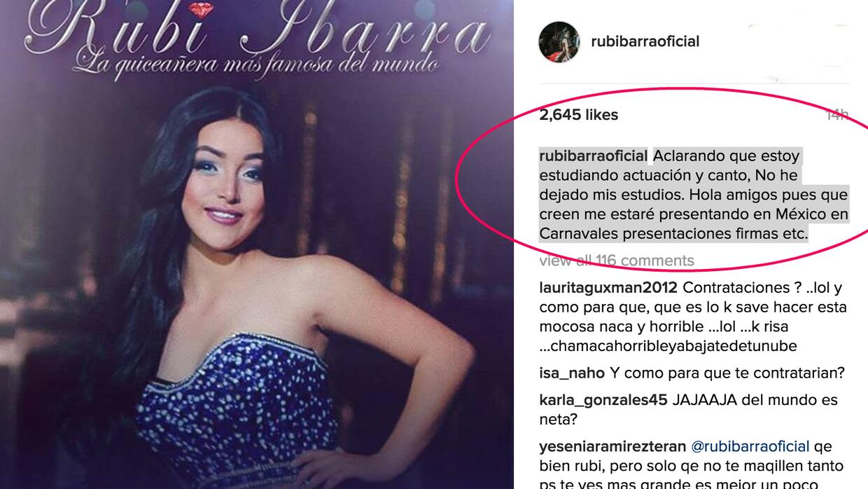Open the rubibarraoficial profile avatar
Image resolution: width=868 pixels, height=489 pixels.
click(559, 41)
